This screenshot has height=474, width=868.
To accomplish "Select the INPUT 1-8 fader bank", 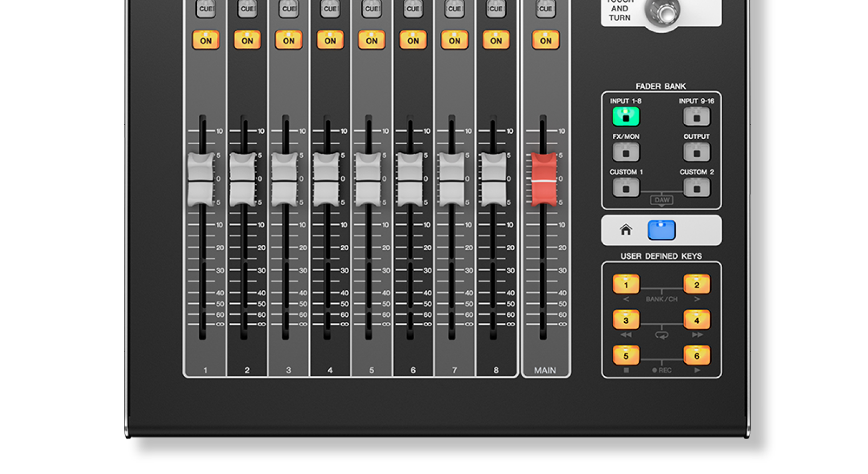I will coord(625,117).
